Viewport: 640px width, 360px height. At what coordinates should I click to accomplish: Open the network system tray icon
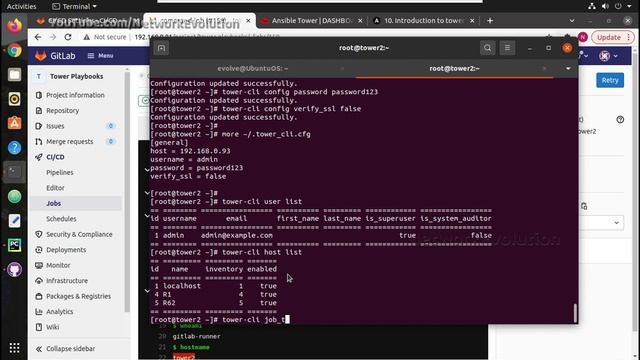coord(592,6)
